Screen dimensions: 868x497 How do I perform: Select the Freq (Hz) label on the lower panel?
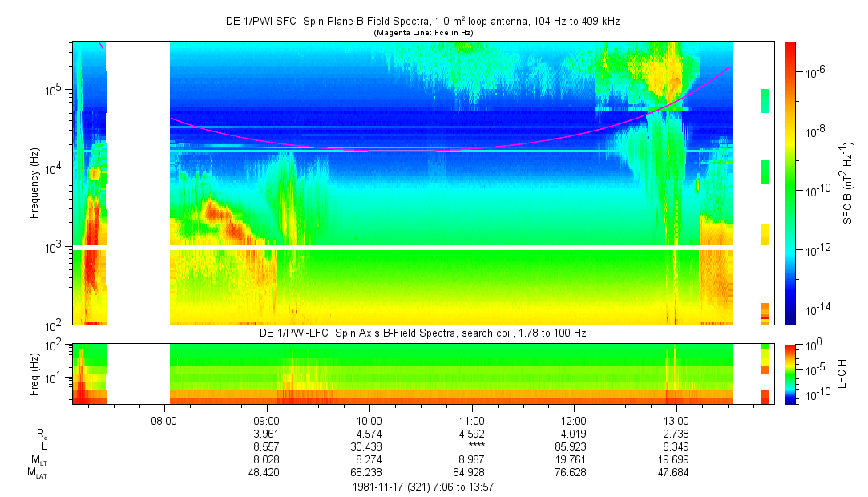pyautogui.click(x=34, y=374)
